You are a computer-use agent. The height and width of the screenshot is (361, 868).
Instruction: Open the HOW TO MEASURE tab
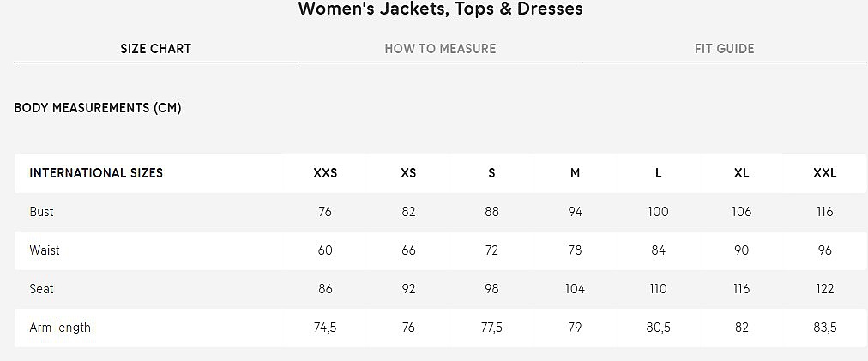pos(440,49)
